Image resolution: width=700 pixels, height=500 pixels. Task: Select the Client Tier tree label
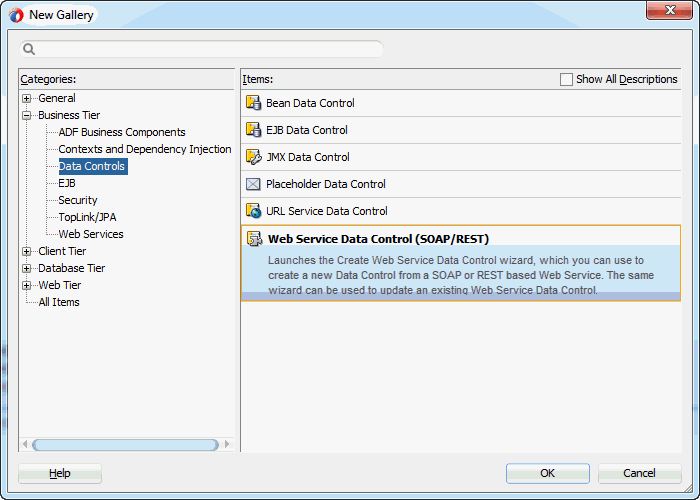pos(62,251)
